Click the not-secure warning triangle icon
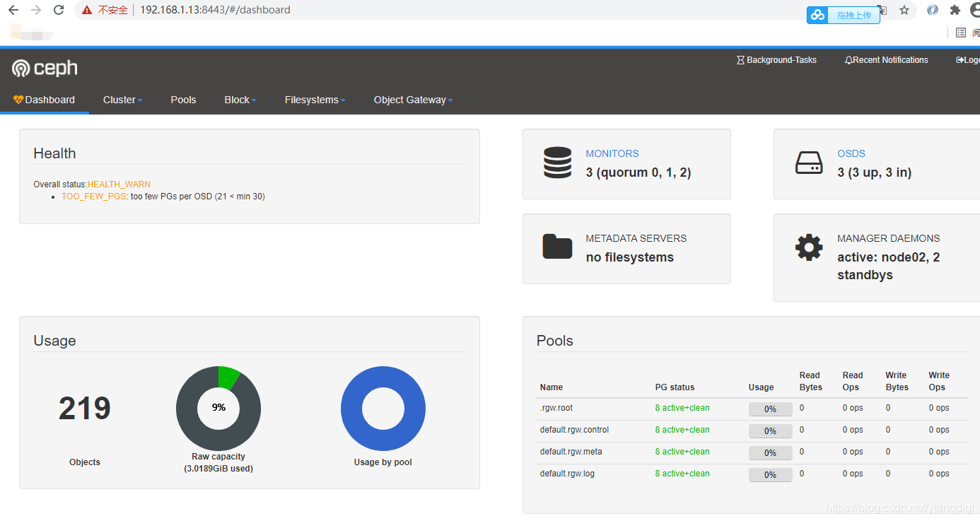This screenshot has height=521, width=980. (x=87, y=10)
